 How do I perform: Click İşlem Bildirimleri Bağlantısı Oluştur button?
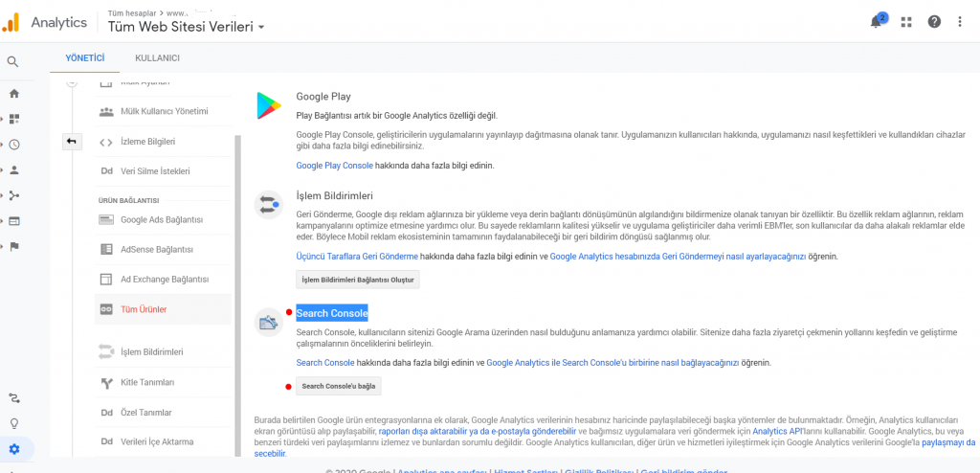[x=358, y=279]
